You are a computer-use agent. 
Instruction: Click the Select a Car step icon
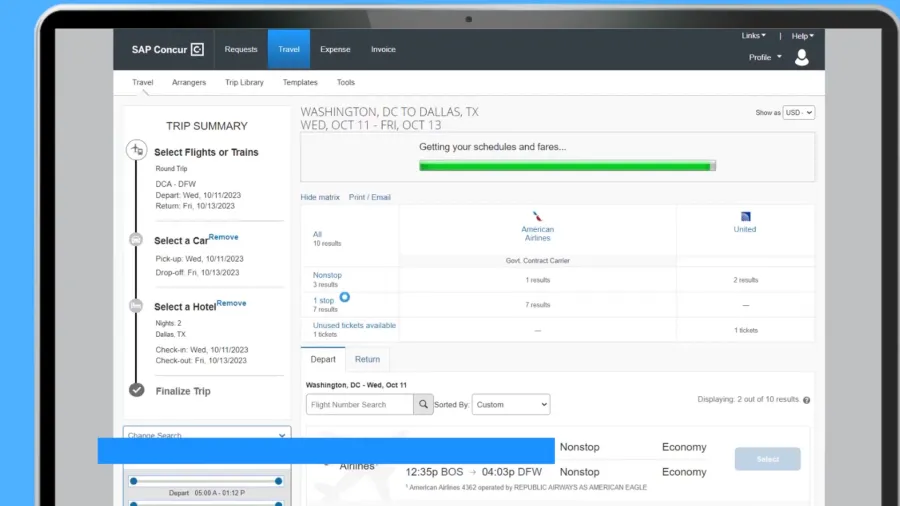point(136,240)
